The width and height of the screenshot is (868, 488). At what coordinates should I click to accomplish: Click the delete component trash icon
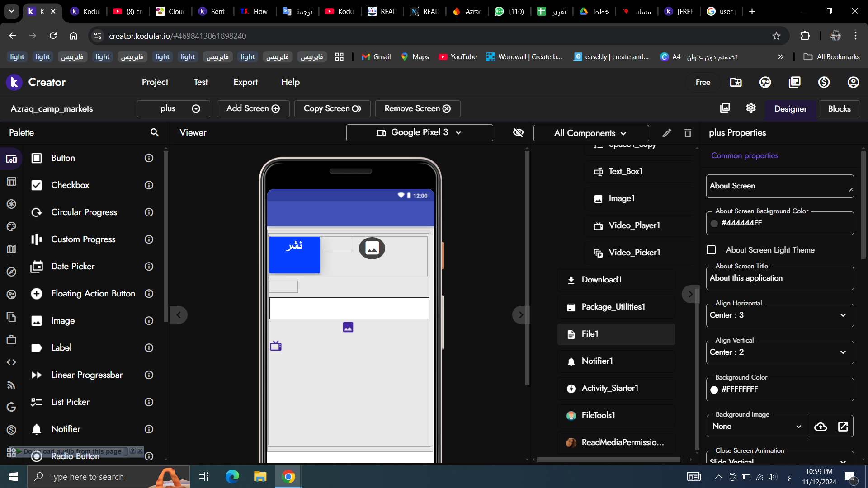[688, 133]
